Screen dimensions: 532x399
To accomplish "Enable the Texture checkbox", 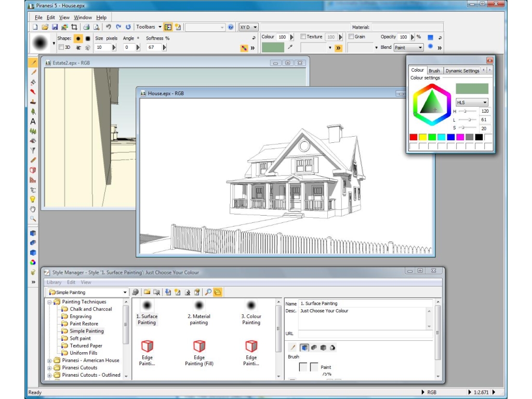I will tap(303, 37).
